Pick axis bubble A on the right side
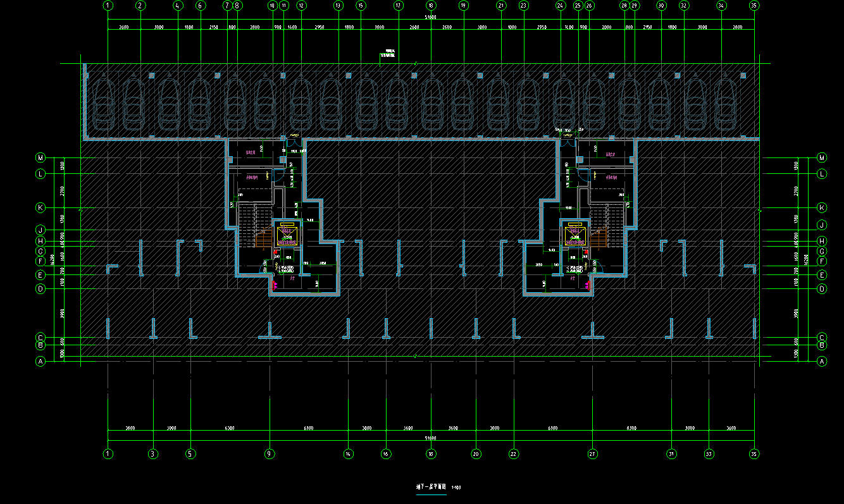 pos(822,362)
